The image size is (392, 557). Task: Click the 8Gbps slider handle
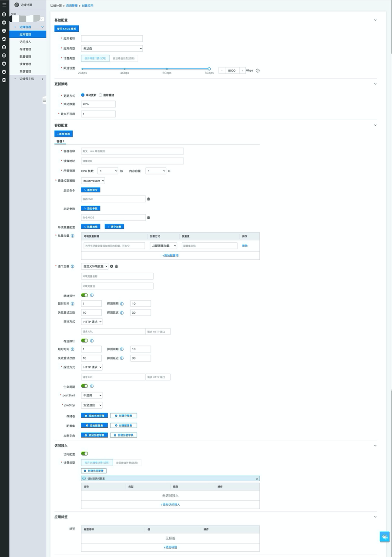pyautogui.click(x=209, y=69)
